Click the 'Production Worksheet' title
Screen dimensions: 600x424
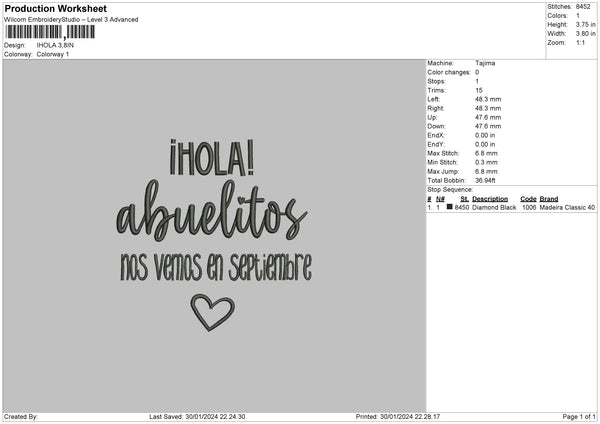pyautogui.click(x=55, y=8)
